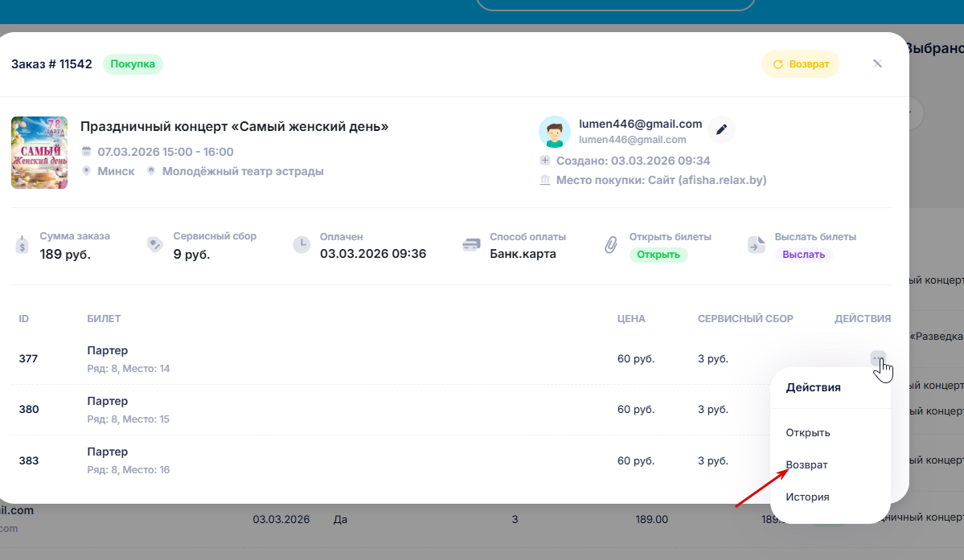Click the card icon beside Способ оплаты
The image size is (964, 560).
coord(472,244)
